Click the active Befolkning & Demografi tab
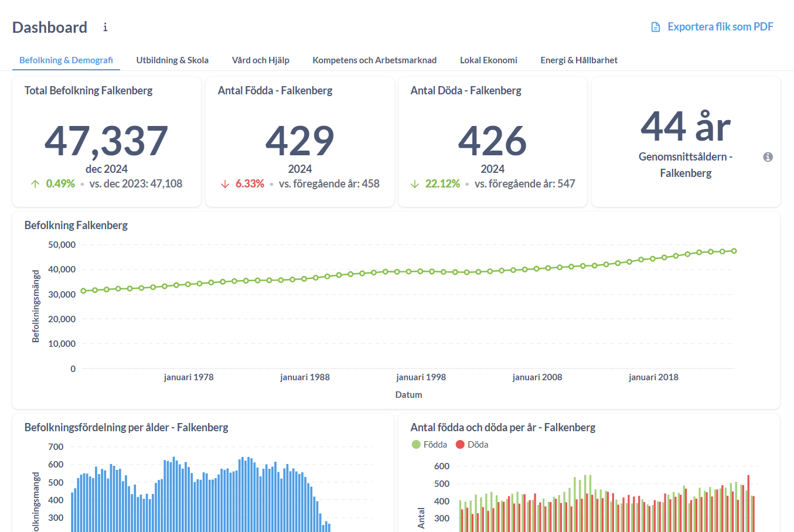794x532 pixels. click(66, 60)
